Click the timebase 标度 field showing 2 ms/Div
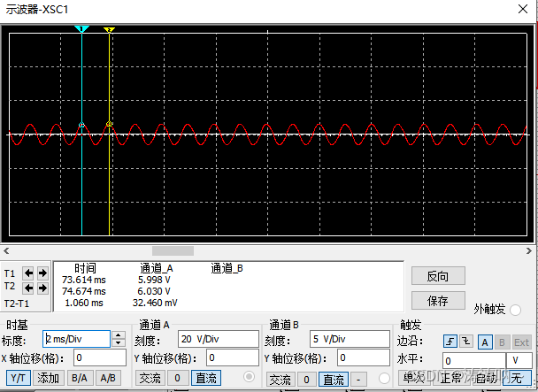The image size is (538, 392). tap(76, 339)
